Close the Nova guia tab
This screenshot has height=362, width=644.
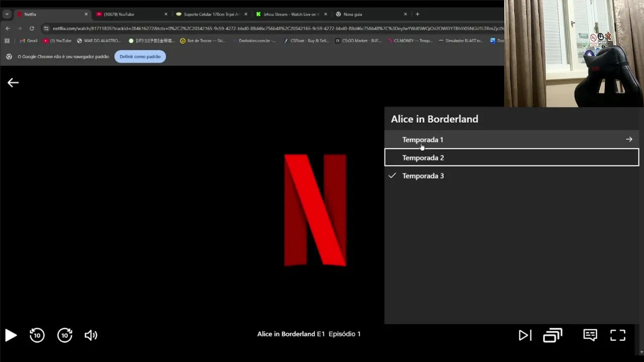(x=406, y=14)
